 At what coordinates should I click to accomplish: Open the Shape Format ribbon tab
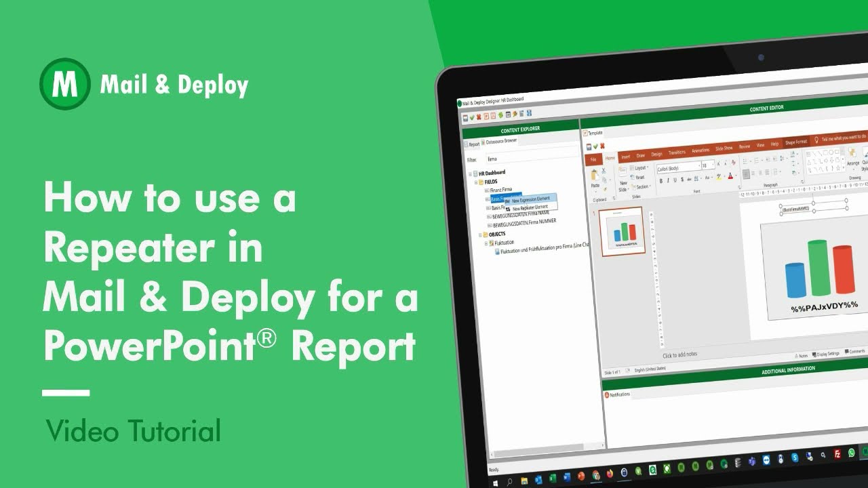pyautogui.click(x=795, y=142)
